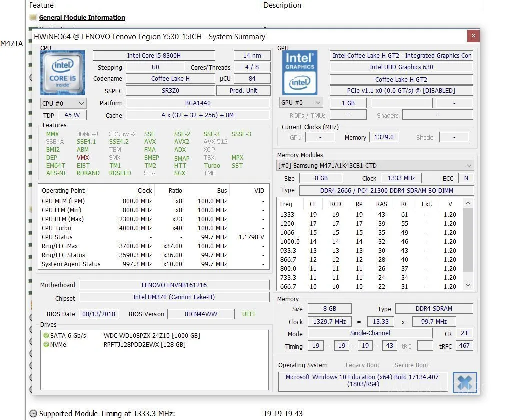Click the folder icon next to General Module Information

[x=33, y=17]
